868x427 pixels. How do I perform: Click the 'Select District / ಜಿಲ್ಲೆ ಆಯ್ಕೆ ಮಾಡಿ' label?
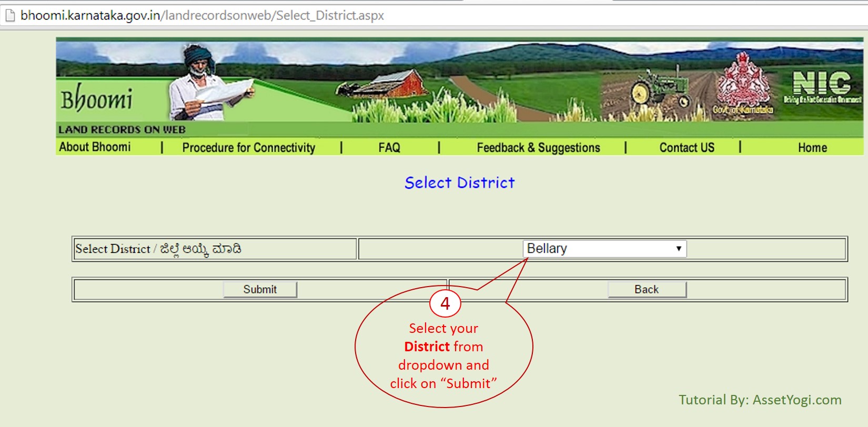pos(158,249)
